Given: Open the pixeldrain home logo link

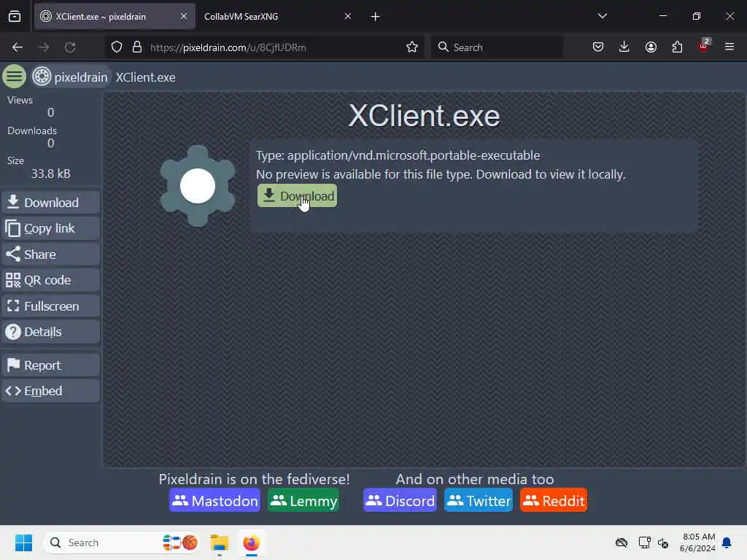Looking at the screenshot, I should [x=71, y=77].
